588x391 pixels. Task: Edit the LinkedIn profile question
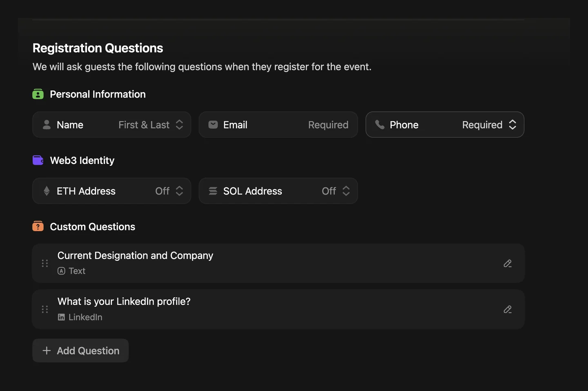508,309
